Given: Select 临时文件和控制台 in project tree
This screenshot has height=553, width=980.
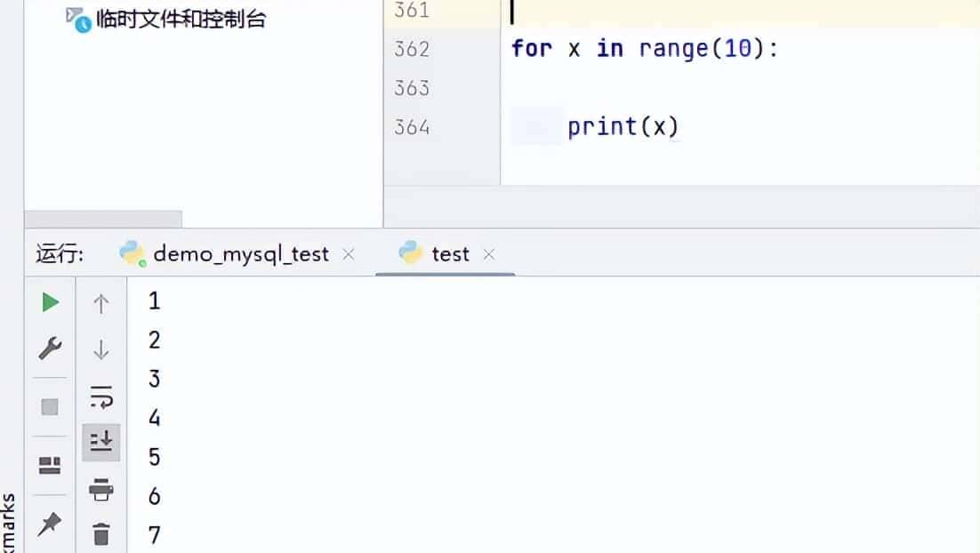Looking at the screenshot, I should point(181,19).
